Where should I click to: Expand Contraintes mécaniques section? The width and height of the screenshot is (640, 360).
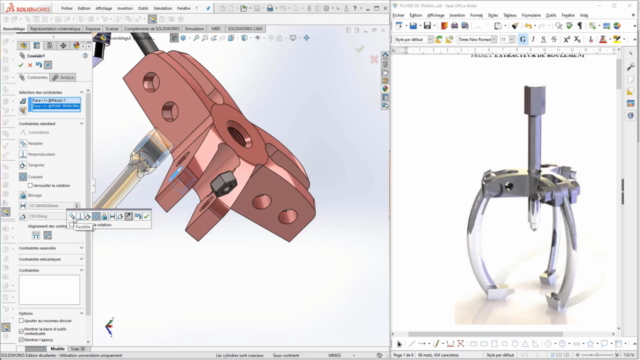pyautogui.click(x=81, y=259)
